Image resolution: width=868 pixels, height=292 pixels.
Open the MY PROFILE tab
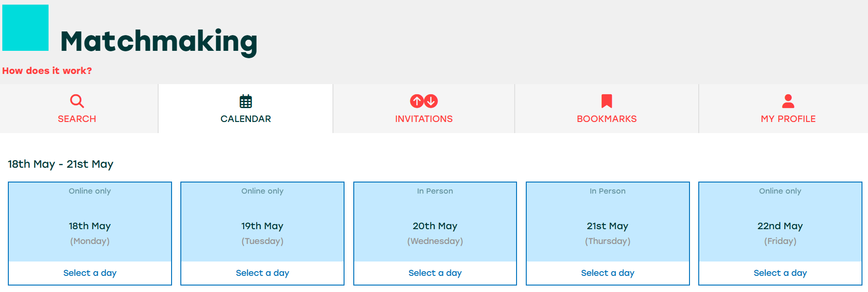(x=788, y=119)
